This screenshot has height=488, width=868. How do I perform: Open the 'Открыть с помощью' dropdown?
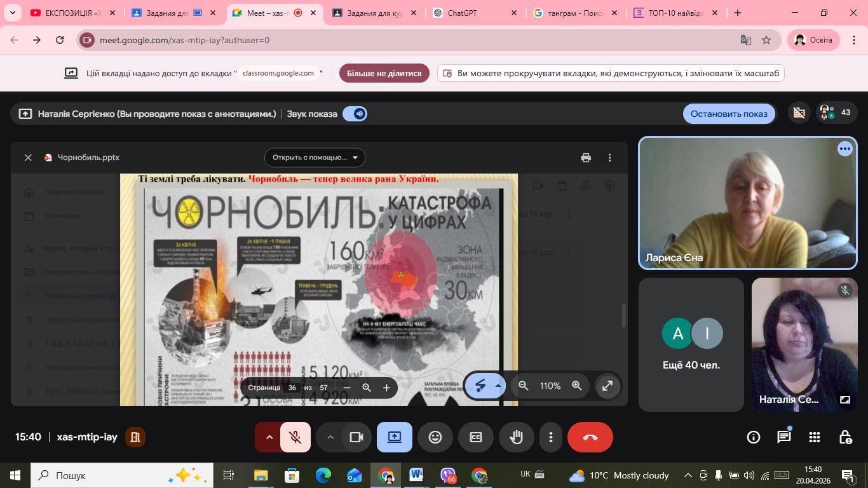point(315,158)
